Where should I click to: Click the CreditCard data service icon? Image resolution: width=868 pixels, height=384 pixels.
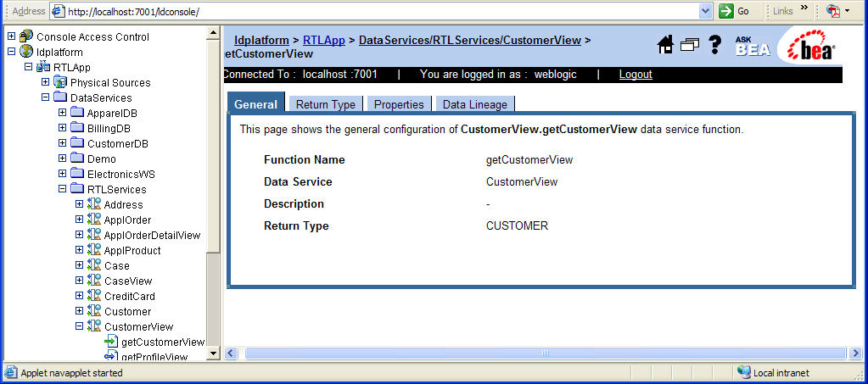pos(95,296)
